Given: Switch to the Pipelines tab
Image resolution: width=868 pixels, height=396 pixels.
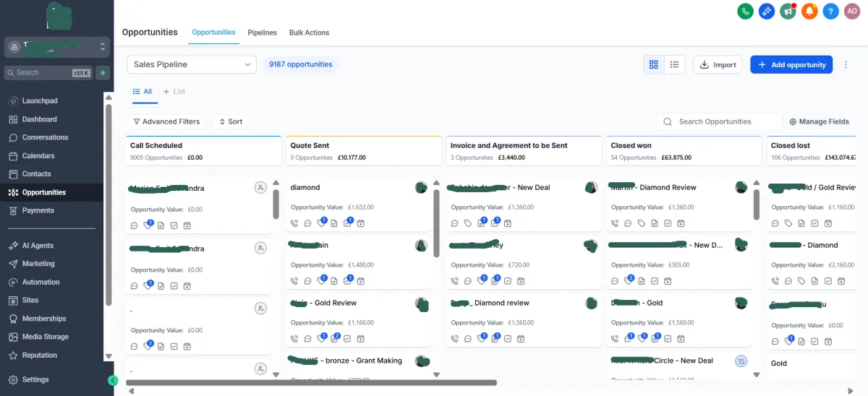Looking at the screenshot, I should point(262,33).
